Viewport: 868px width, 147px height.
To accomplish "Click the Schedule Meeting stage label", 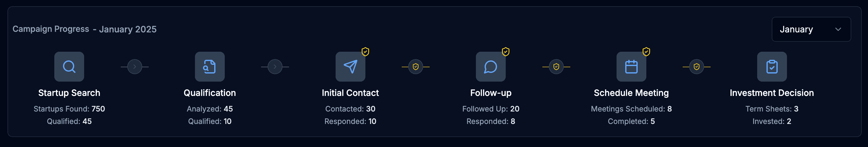I will click(631, 93).
